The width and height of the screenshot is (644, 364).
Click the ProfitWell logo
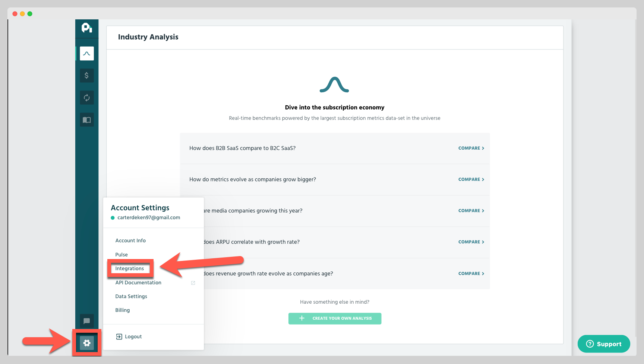click(x=86, y=28)
